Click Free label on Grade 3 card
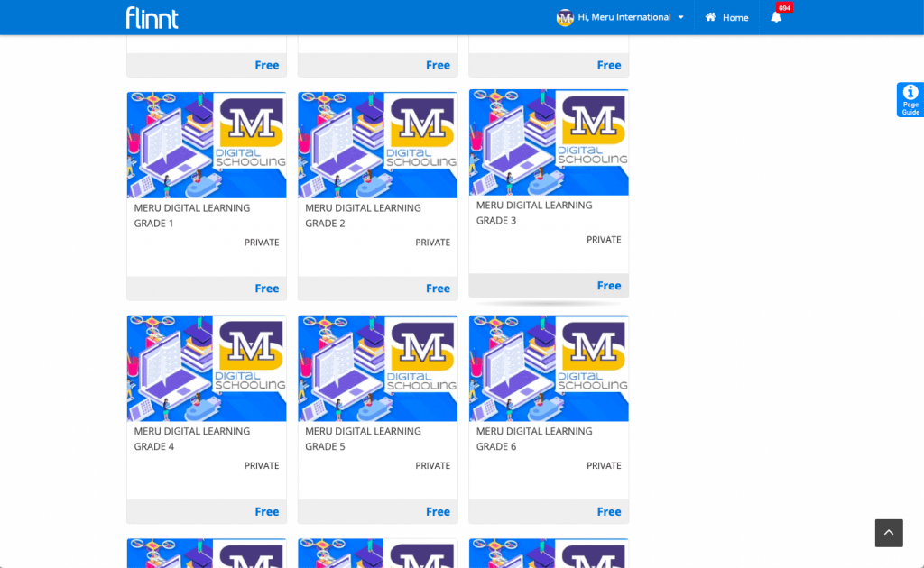This screenshot has height=568, width=924. point(608,286)
